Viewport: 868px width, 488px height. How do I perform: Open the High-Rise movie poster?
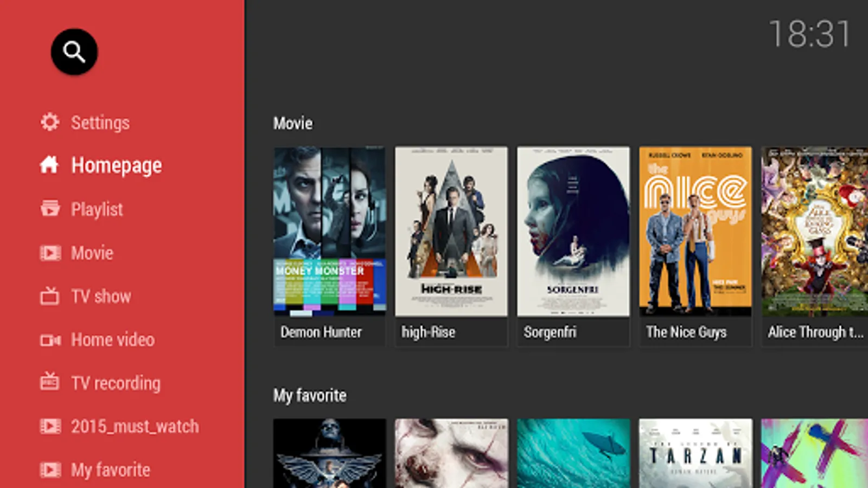click(451, 232)
